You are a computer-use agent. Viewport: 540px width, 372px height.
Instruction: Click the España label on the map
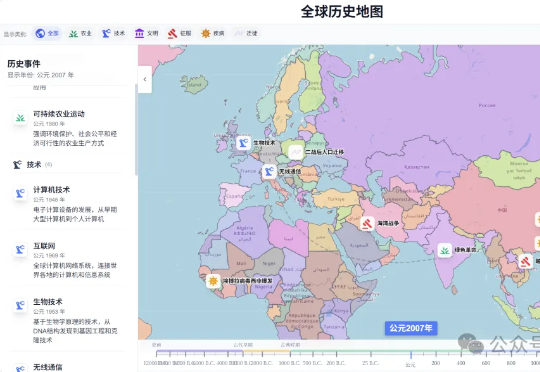tap(235, 196)
